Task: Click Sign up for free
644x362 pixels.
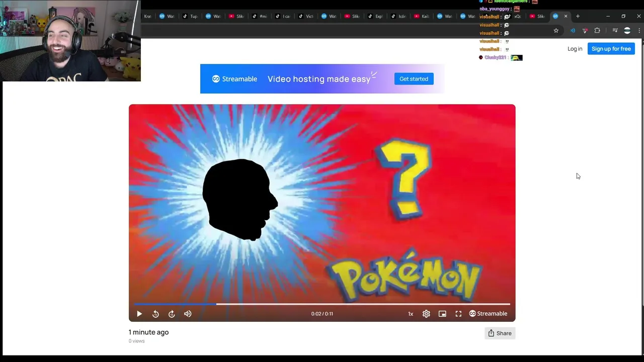Action: pos(611,49)
